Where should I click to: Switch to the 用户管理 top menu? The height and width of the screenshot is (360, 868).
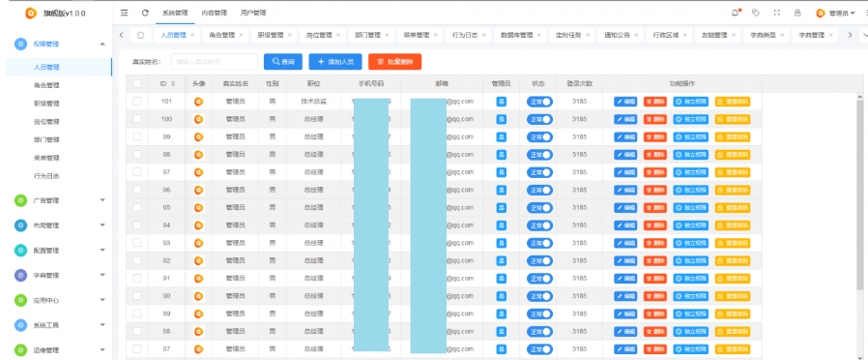click(x=253, y=13)
